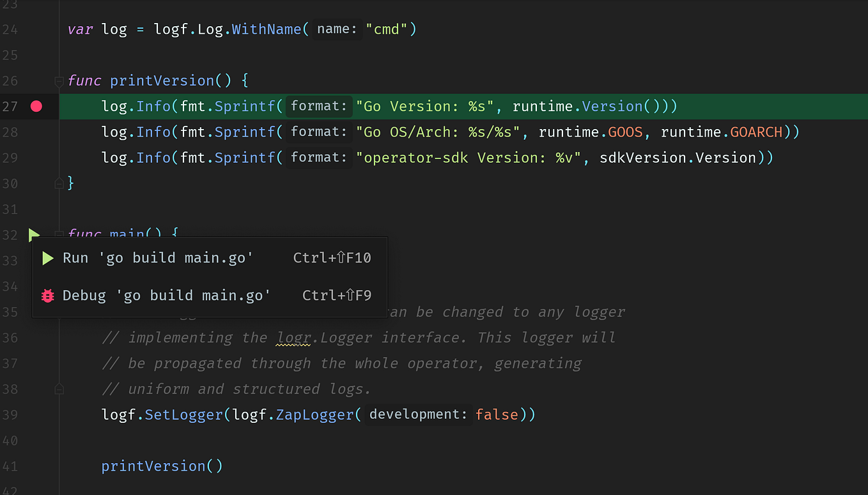
Task: Toggle the breakpoint on line 27
Action: (36, 106)
